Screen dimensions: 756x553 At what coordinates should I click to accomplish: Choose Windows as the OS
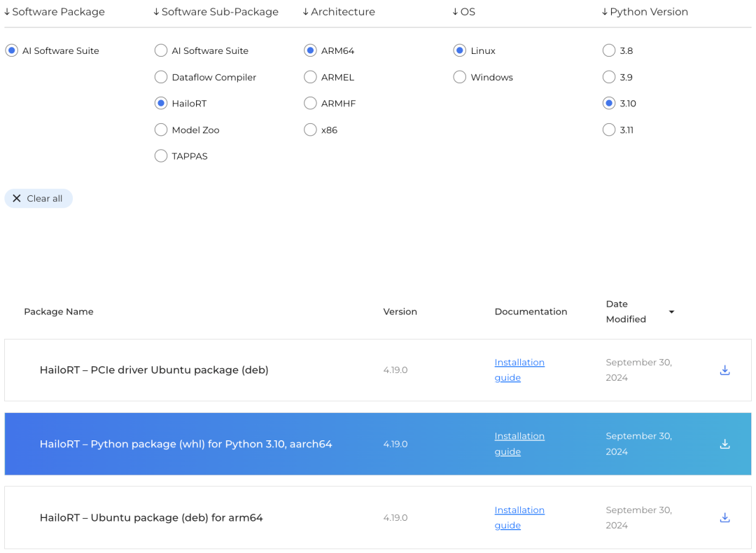(x=460, y=77)
